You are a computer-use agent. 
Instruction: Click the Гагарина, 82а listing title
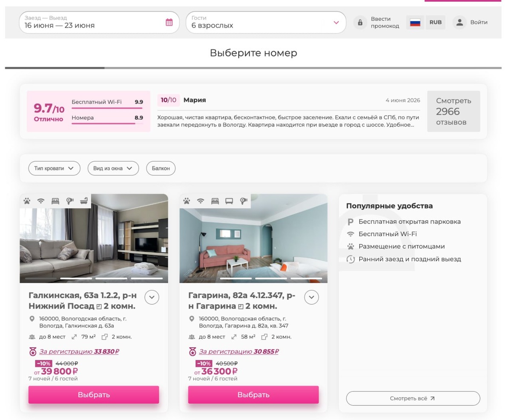coord(242,301)
